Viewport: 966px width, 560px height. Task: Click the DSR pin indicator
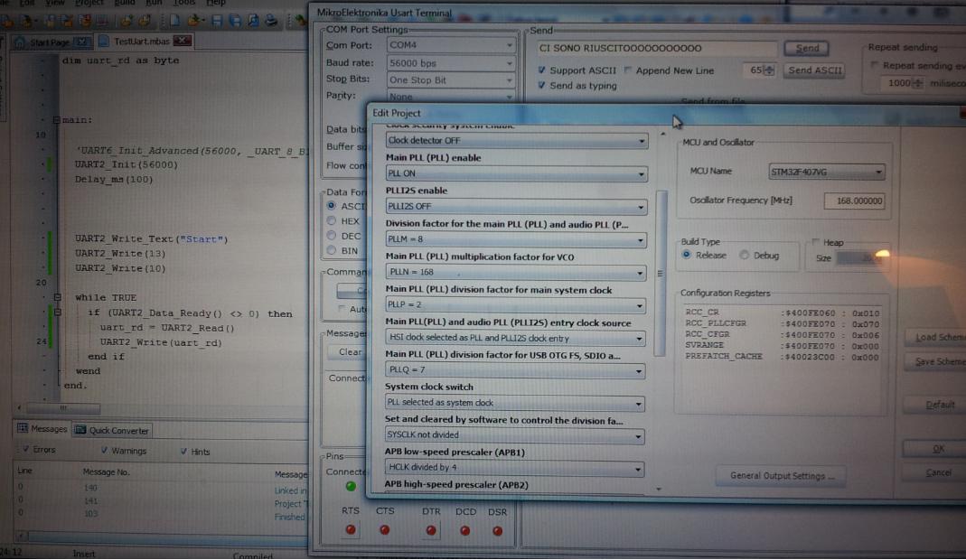pos(497,530)
